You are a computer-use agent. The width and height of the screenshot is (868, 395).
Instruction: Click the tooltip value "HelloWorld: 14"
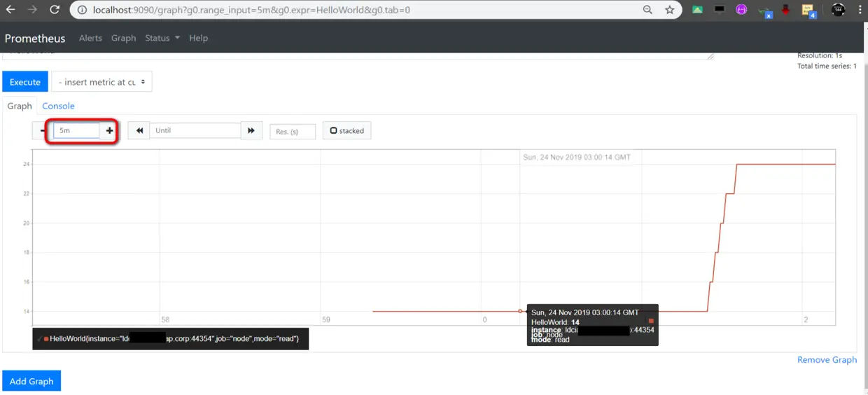point(555,322)
